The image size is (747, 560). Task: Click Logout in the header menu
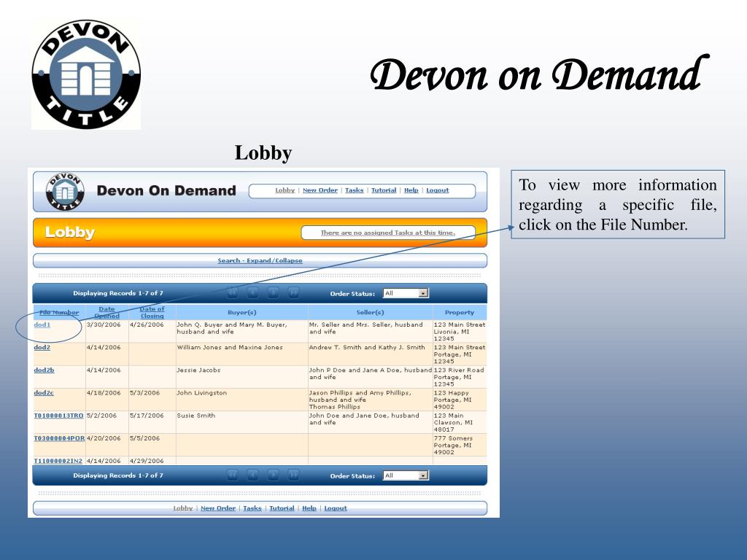click(x=438, y=190)
